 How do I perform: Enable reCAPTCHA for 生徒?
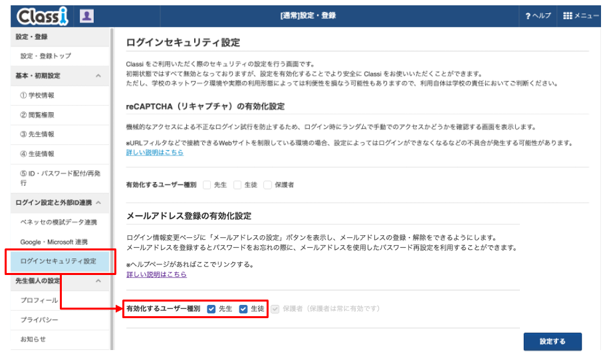pos(237,185)
